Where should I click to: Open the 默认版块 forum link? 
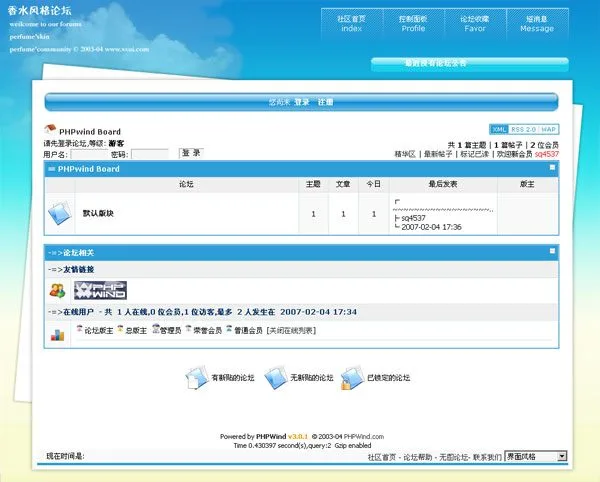pos(98,213)
